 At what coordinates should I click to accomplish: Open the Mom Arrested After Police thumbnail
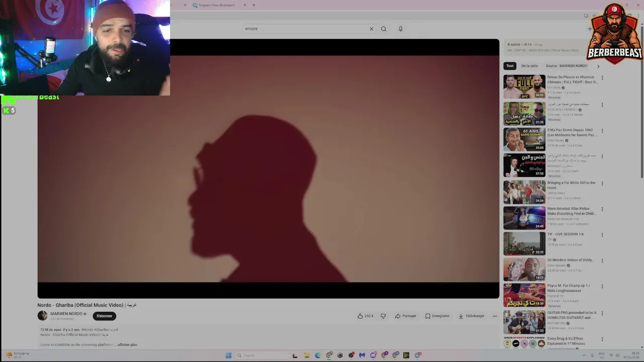tap(524, 218)
